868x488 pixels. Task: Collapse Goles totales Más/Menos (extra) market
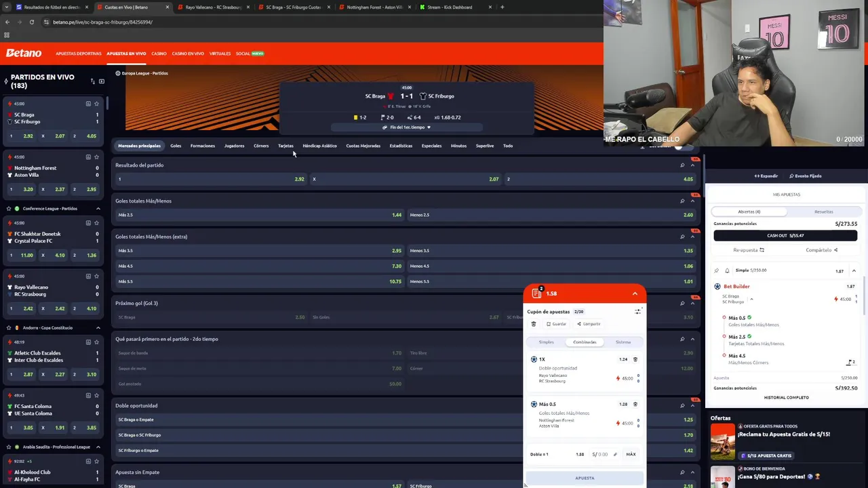pos(692,237)
